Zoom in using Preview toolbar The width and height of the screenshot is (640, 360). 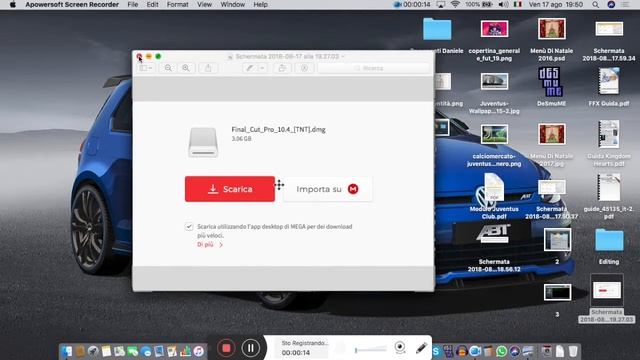[186, 68]
